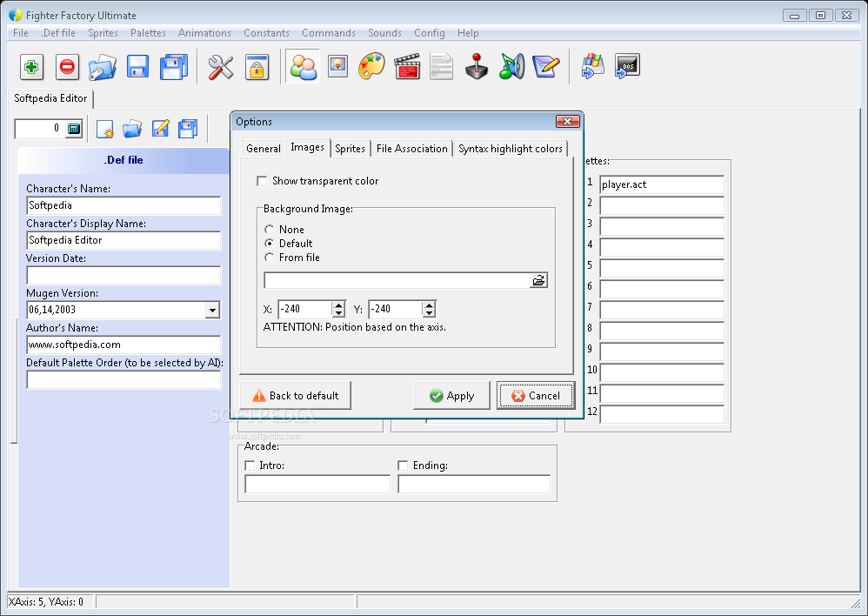
Task: Increase the X position spinner value
Action: tap(338, 305)
